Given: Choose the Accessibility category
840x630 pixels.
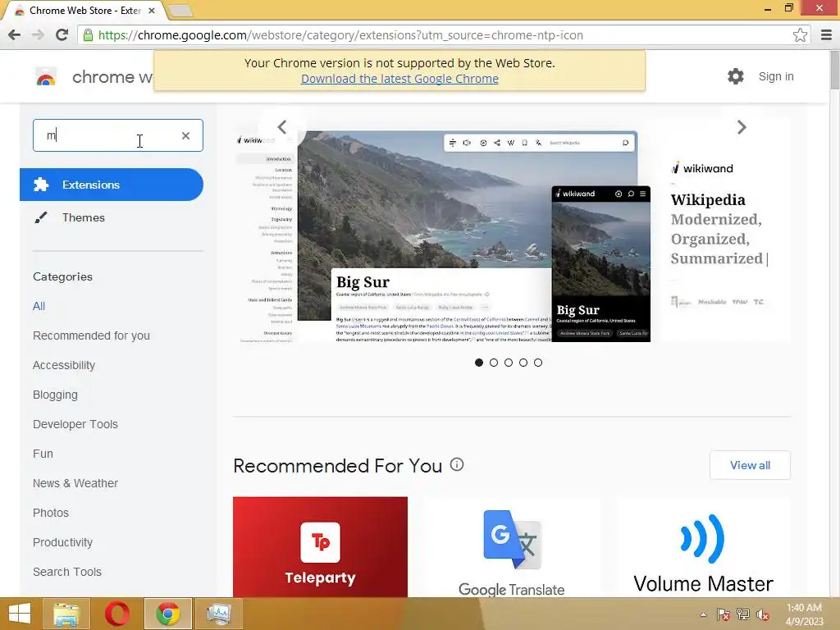Looking at the screenshot, I should [x=64, y=365].
